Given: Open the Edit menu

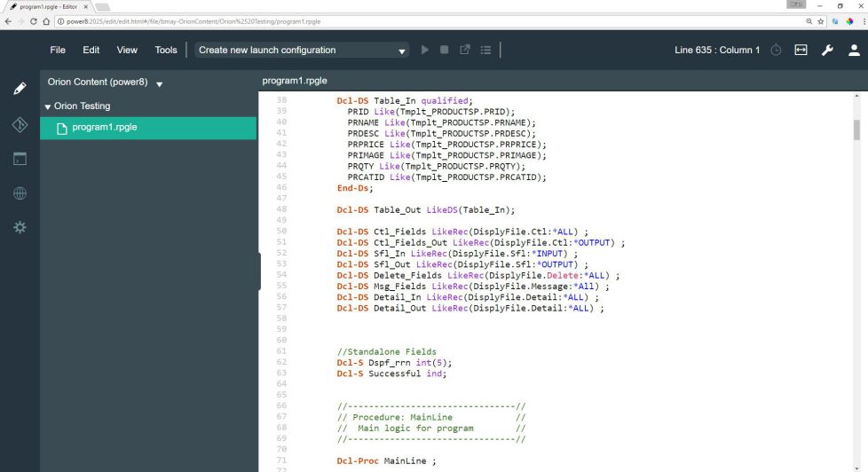Looking at the screenshot, I should point(91,50).
